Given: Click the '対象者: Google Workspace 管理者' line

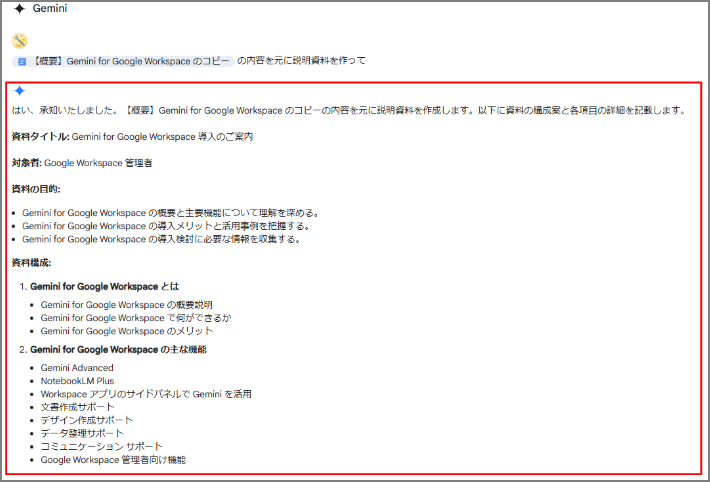Looking at the screenshot, I should [82, 163].
